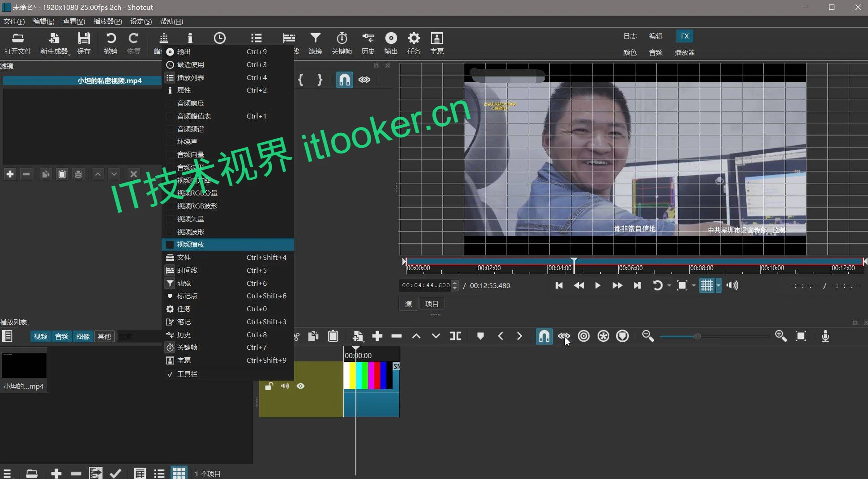
Task: Toggle timeline snapping magnet button
Action: point(544,336)
